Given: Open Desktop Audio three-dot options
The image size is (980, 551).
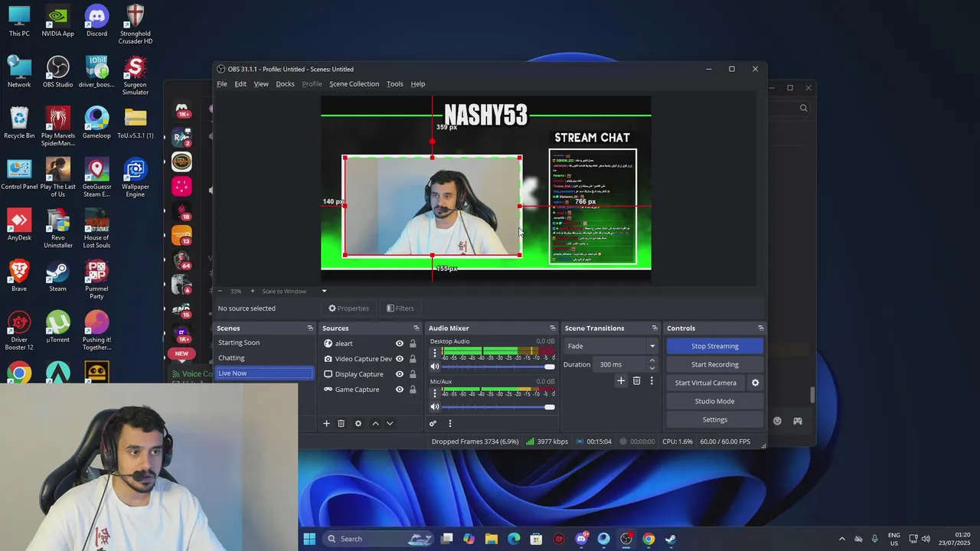Looking at the screenshot, I should point(435,354).
